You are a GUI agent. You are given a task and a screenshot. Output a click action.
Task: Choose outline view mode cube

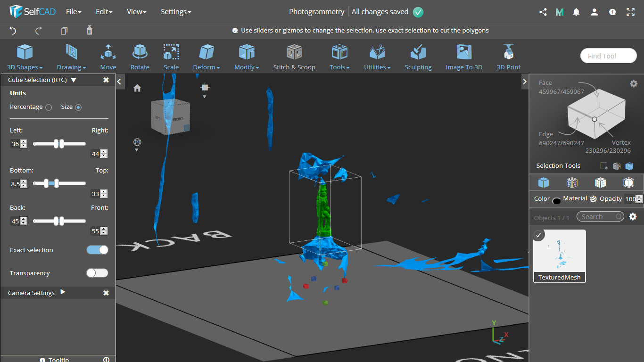click(x=628, y=182)
